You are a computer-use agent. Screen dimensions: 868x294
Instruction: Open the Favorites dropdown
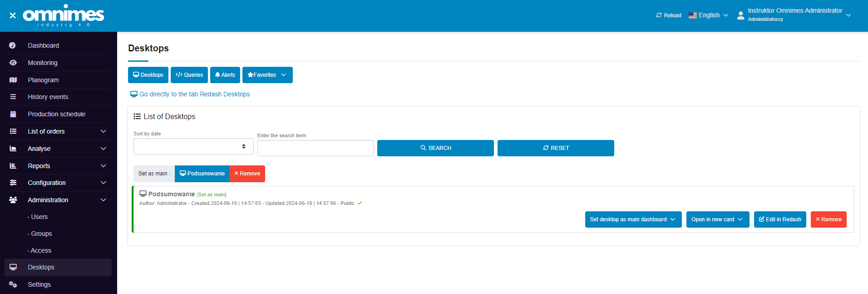tap(267, 75)
